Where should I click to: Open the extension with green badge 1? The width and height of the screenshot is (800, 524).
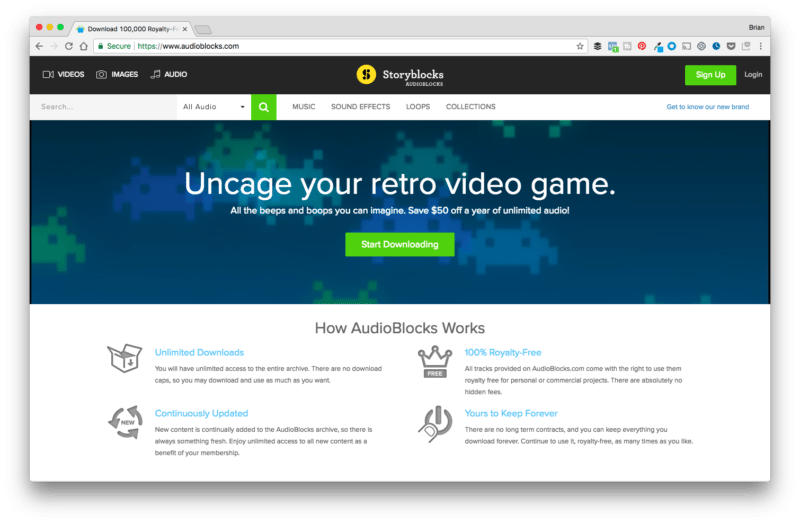click(613, 46)
